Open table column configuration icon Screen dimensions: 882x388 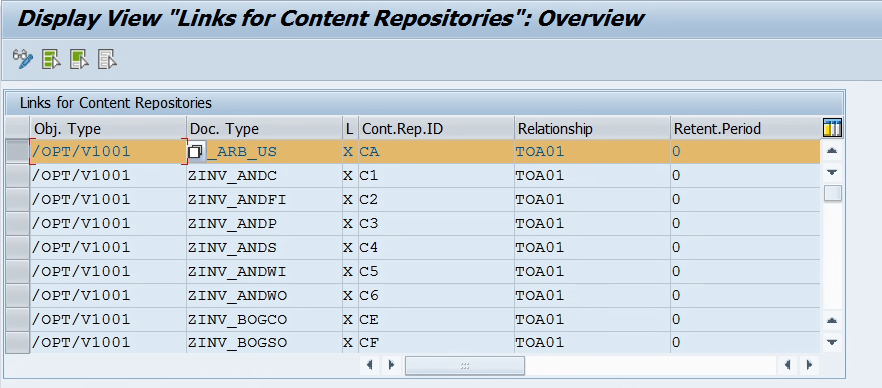tap(832, 128)
